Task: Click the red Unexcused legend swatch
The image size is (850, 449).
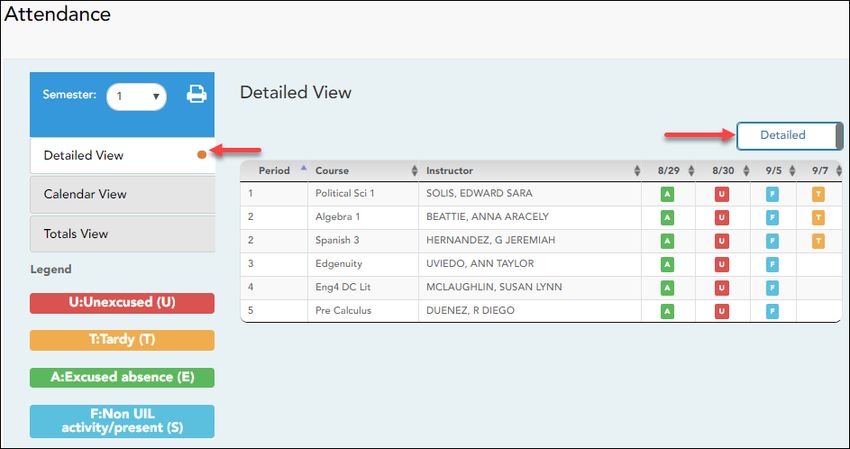Action: click(x=122, y=303)
